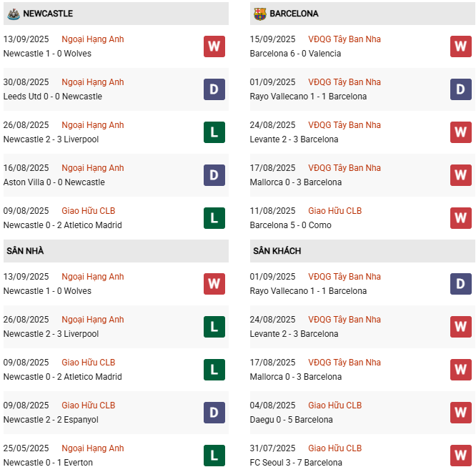Image resolution: width=476 pixels, height=472 pixels.
Task: Click the NEWCASTLE team name heading
Action: pyautogui.click(x=48, y=14)
